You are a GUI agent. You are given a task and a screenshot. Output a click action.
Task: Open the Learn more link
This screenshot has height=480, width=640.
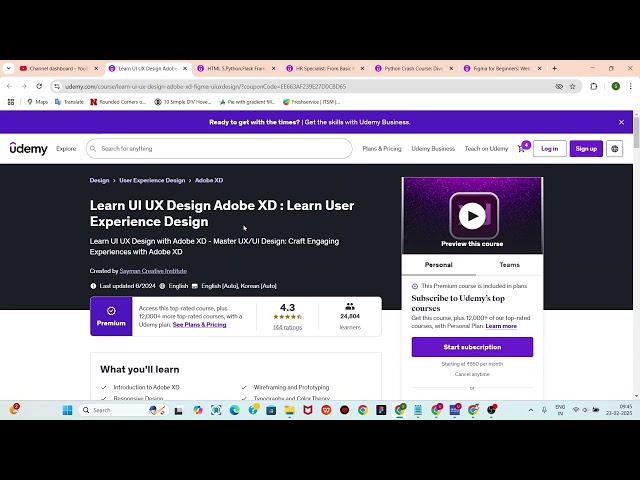coord(501,326)
